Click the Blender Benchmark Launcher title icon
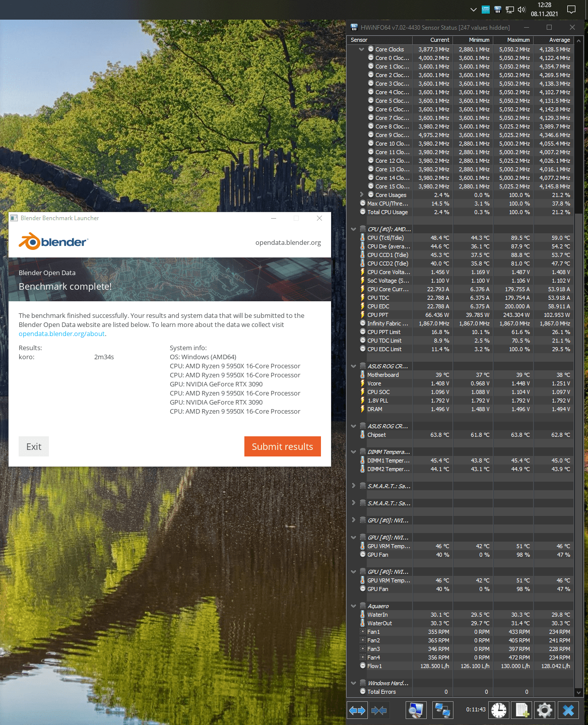Screen dimensions: 588x725 tap(14, 218)
